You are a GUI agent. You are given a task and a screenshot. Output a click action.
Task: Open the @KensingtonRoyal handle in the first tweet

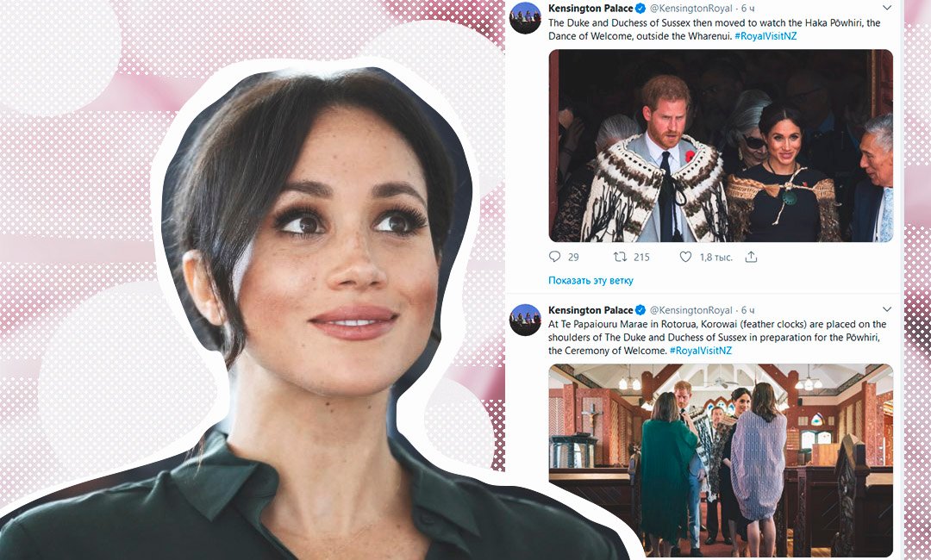click(691, 9)
